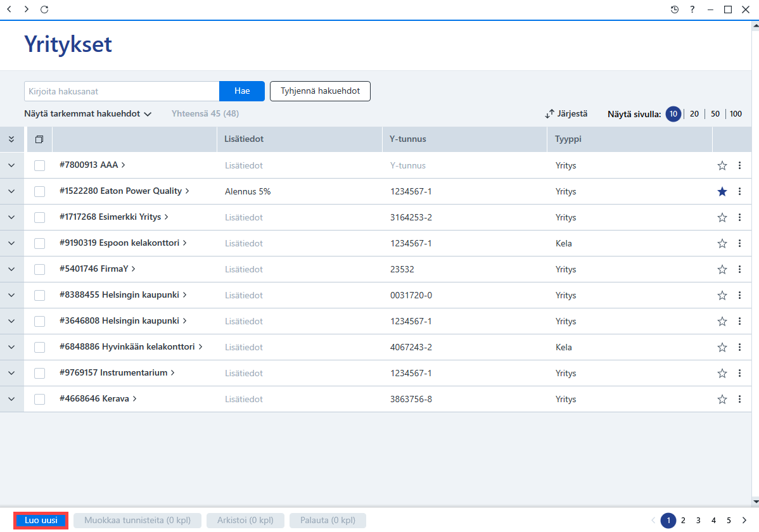Viewport: 759px width, 532px height.
Task: Focus the Kirjoita hakusanat search field
Action: point(122,91)
